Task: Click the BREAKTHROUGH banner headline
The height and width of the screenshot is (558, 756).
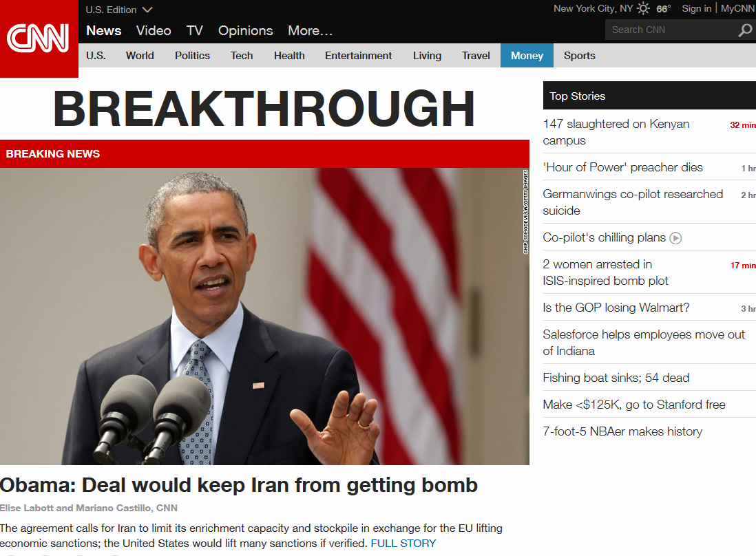Action: pyautogui.click(x=264, y=109)
